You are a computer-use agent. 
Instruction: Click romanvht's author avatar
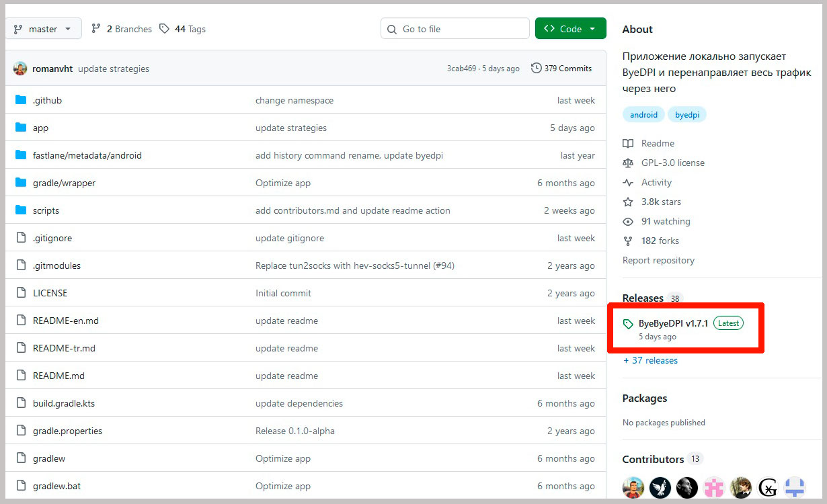(x=20, y=69)
